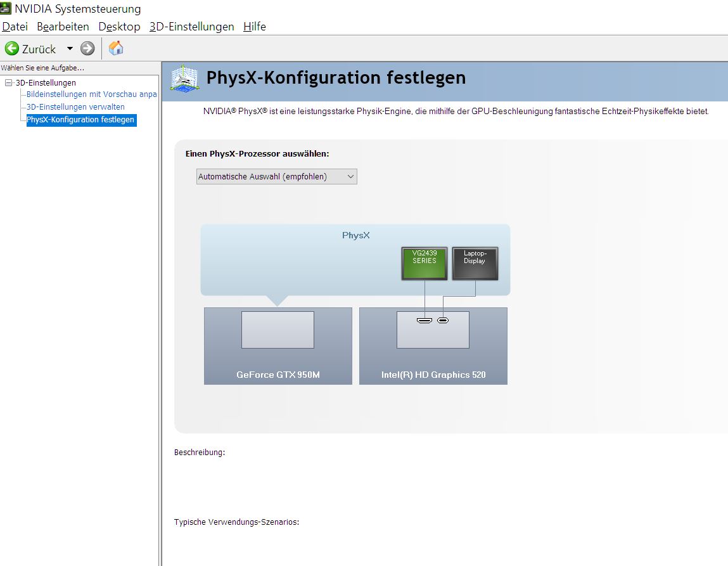Viewport: 728px width, 566px height.
Task: Click the PhysX header icon
Action: point(184,78)
